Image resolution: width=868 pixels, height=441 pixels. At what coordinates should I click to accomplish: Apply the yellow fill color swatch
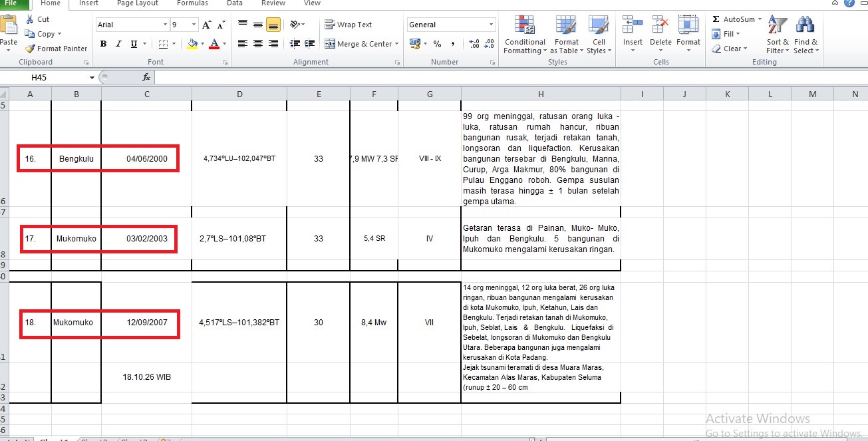192,44
